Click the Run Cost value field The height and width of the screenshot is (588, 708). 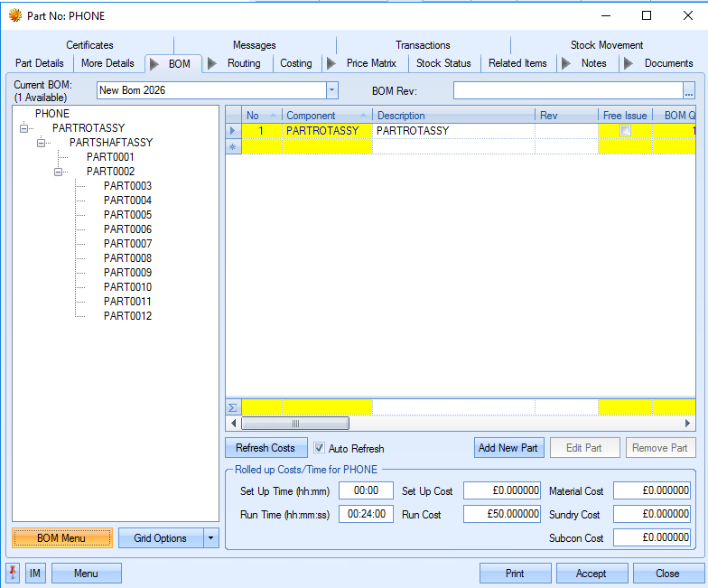click(x=502, y=514)
